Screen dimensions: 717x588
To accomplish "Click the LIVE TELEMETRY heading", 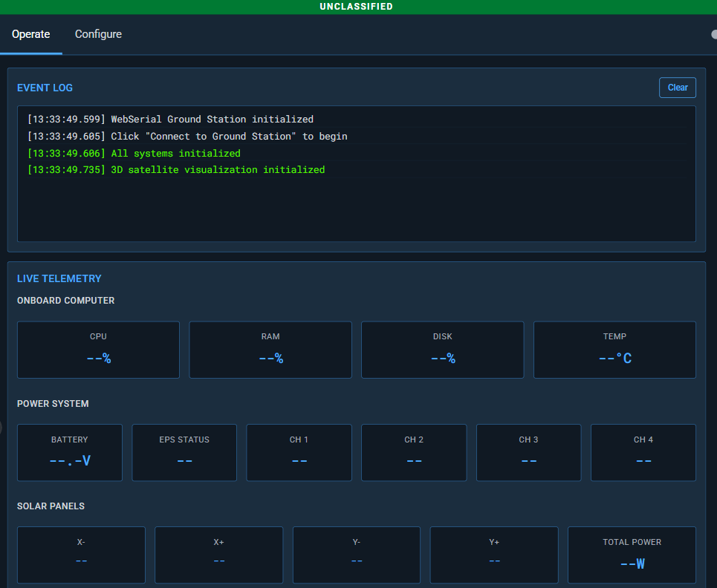I will [59, 278].
